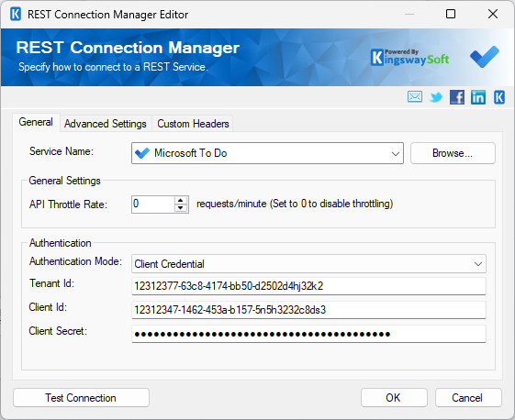This screenshot has width=515, height=420.
Task: Open the Custom Headers tab
Action: 193,124
